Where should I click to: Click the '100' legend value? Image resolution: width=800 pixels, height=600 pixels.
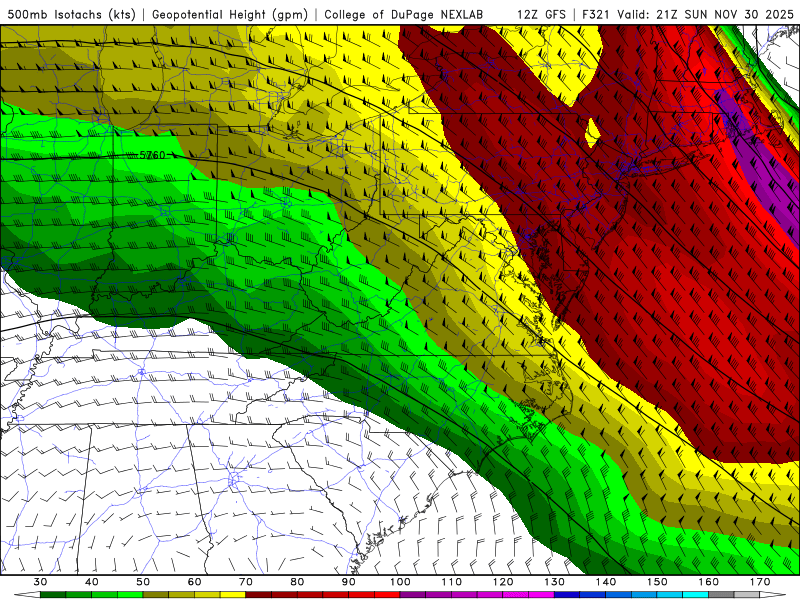pos(401,582)
